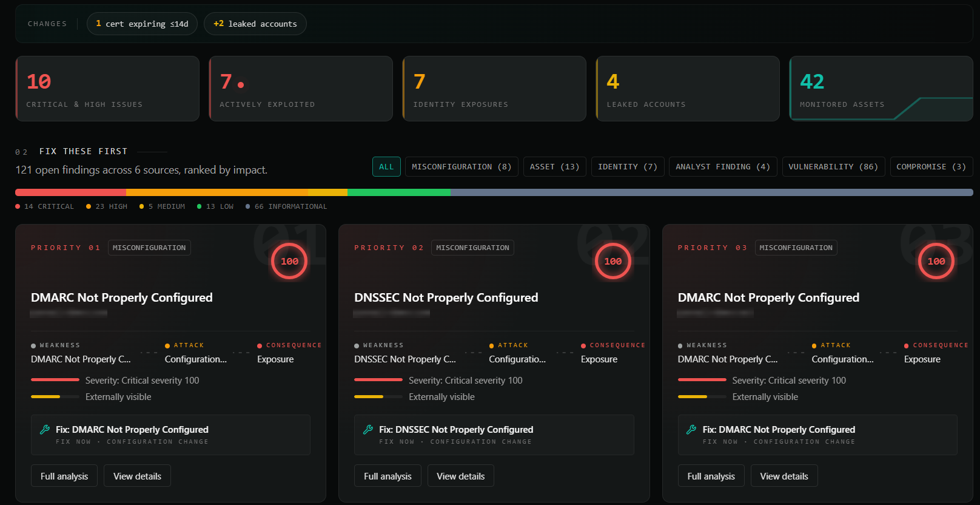View details of Priority 03 DMARC finding
980x505 pixels.
(x=784, y=476)
